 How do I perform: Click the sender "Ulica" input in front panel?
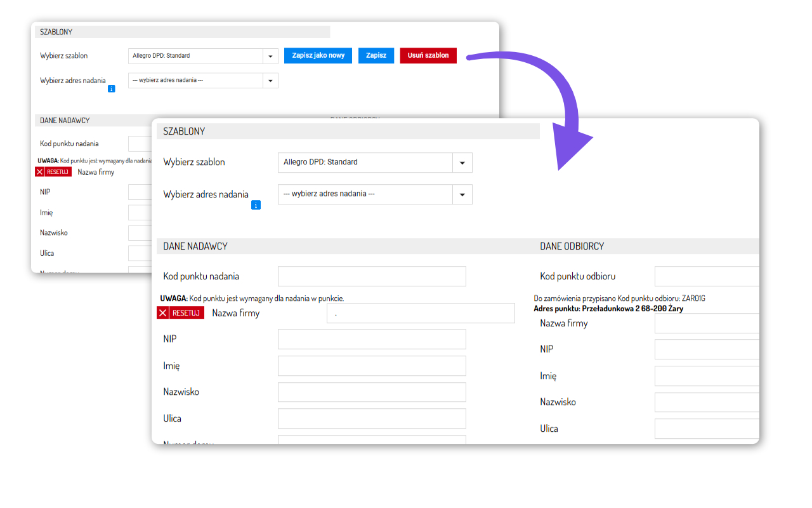372,418
